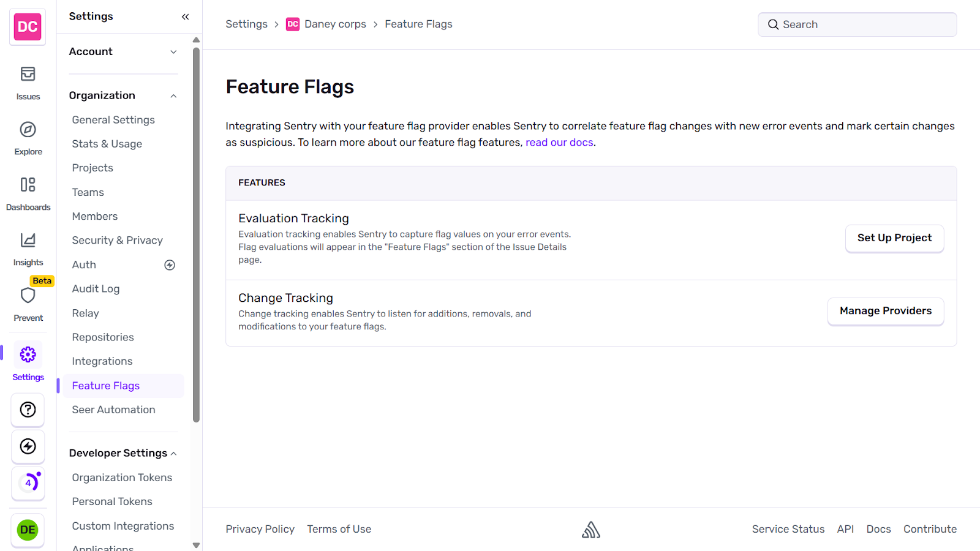Image resolution: width=980 pixels, height=551 pixels.
Task: Select Feature Flags in the settings menu
Action: pos(105,385)
